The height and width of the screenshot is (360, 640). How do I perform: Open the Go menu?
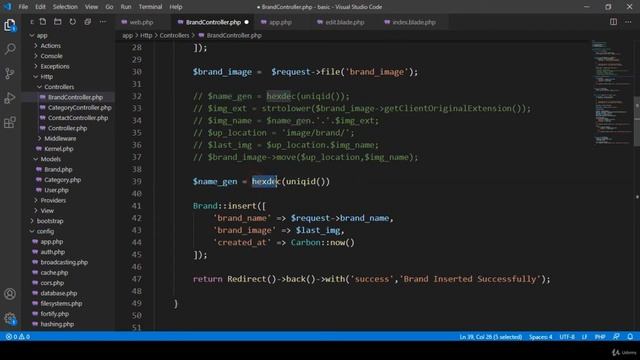[x=109, y=7]
